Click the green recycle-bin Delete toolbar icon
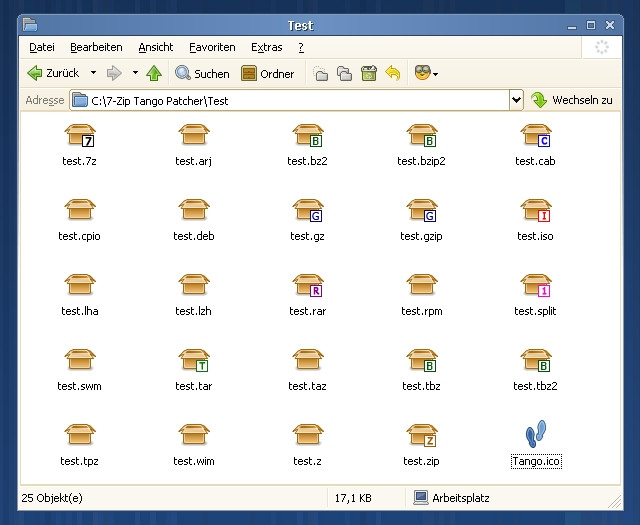The width and height of the screenshot is (640, 525). point(369,73)
